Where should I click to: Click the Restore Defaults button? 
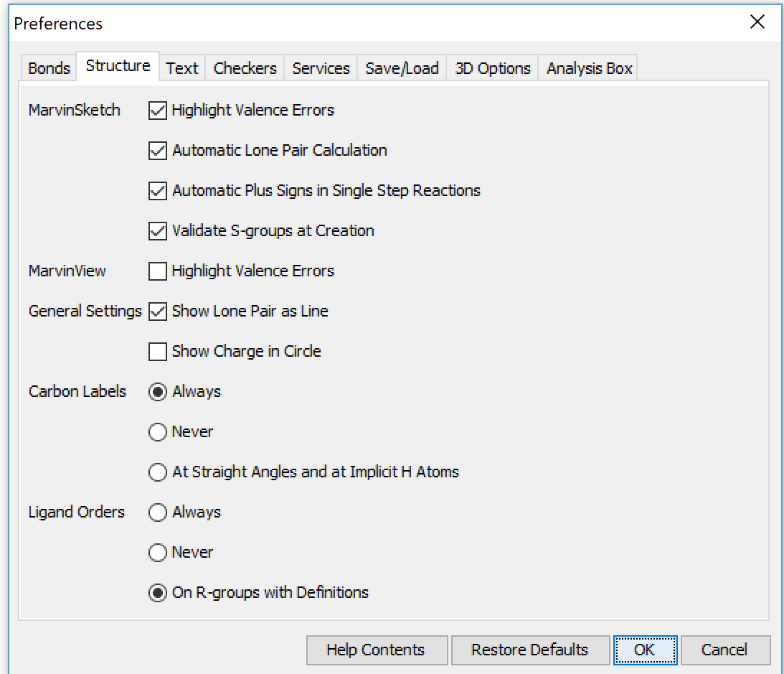[x=529, y=650]
